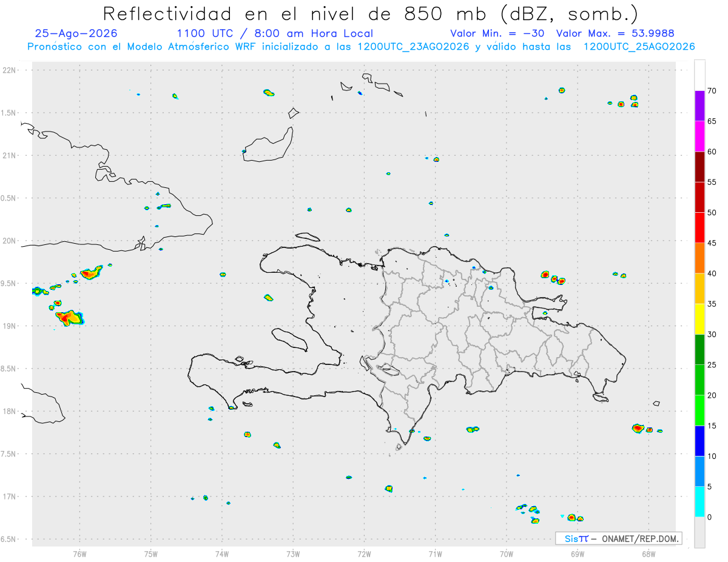Viewport: 728px width, 562px height.
Task: Select the orange 40-45 dBZ colorbar segment
Action: 699,258
